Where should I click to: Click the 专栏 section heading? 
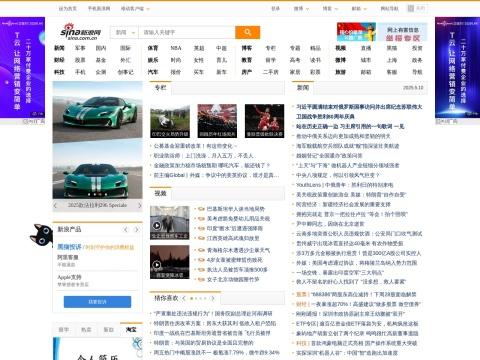point(160,88)
